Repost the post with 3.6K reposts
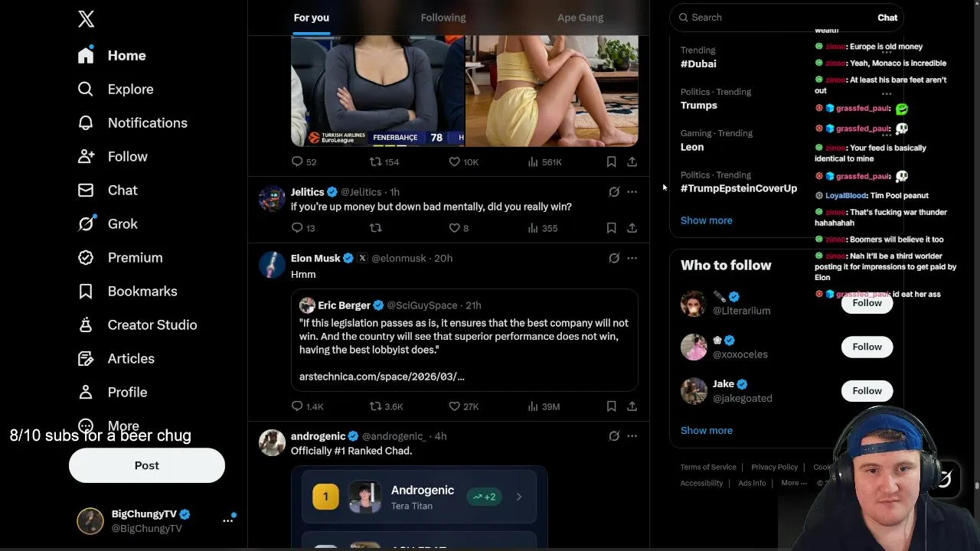 pos(387,406)
